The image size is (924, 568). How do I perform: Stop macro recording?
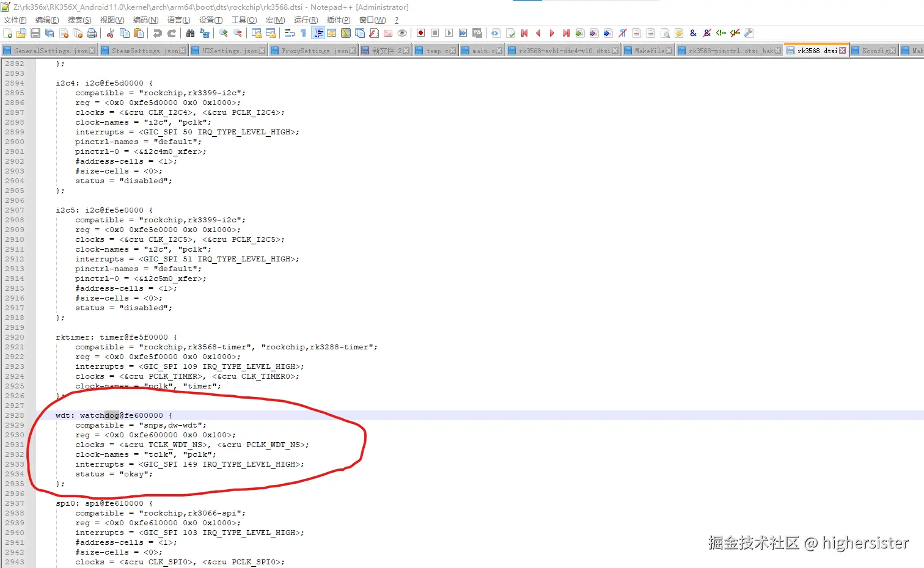(x=435, y=33)
